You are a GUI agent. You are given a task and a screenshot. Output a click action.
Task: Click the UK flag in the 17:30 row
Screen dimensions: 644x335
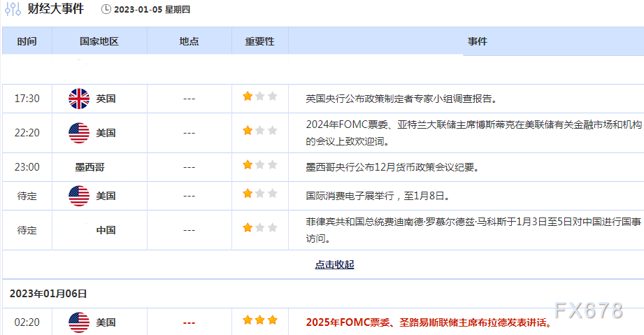[x=79, y=99]
